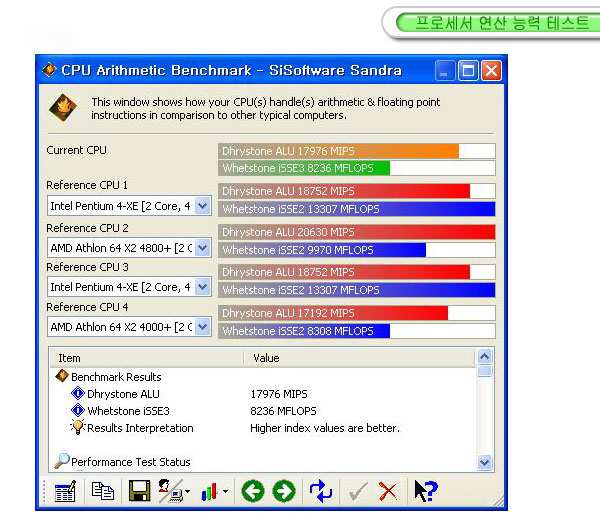Click the results list scroll up arrow
The height and width of the screenshot is (524, 600).
pyautogui.click(x=484, y=357)
